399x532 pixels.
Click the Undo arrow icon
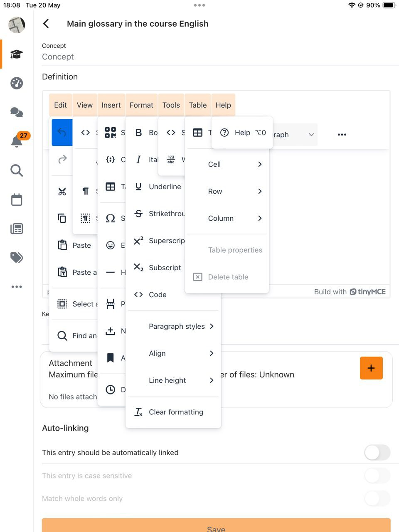(62, 133)
